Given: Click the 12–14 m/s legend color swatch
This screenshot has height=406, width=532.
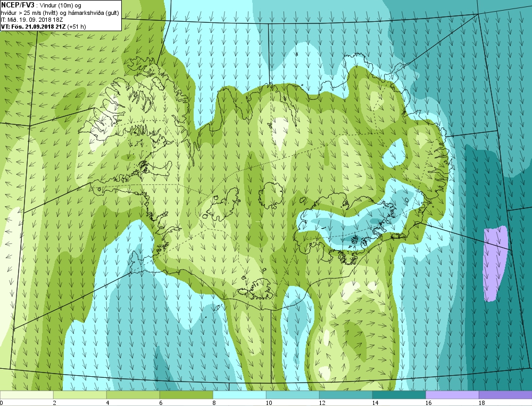Looking at the screenshot, I should tap(346, 395).
